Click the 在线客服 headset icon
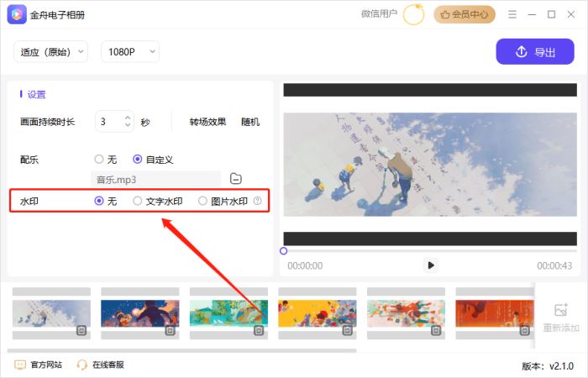The height and width of the screenshot is (378, 588). [82, 365]
